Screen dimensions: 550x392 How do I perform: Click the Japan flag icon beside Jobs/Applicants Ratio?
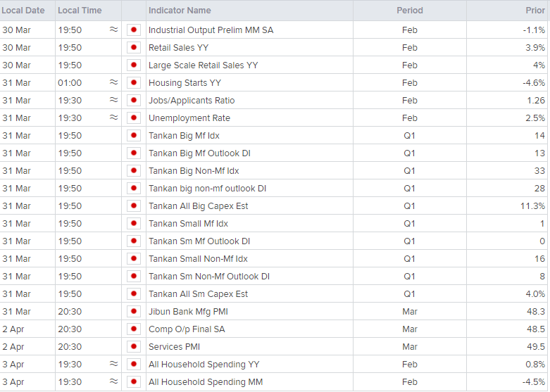[x=134, y=100]
